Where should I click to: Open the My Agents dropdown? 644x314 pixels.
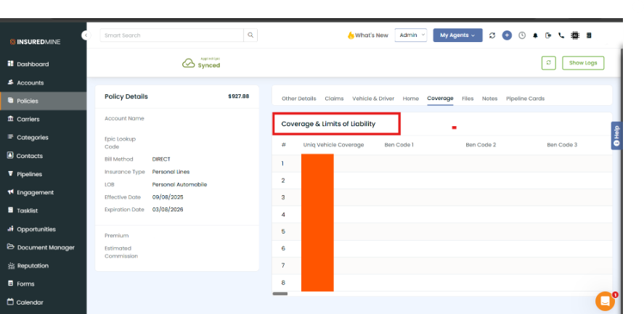tap(457, 35)
